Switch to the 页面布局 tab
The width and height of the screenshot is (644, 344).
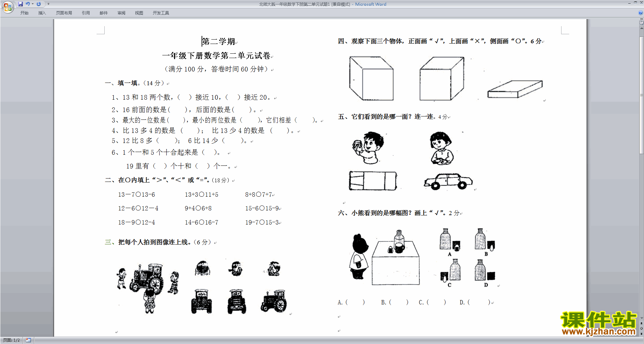click(64, 13)
